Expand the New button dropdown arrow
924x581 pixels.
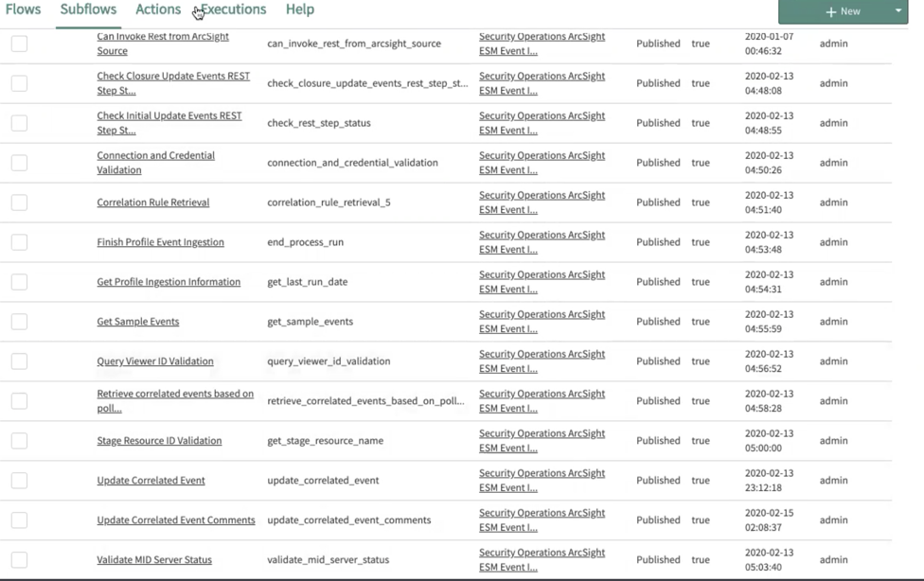coord(898,10)
